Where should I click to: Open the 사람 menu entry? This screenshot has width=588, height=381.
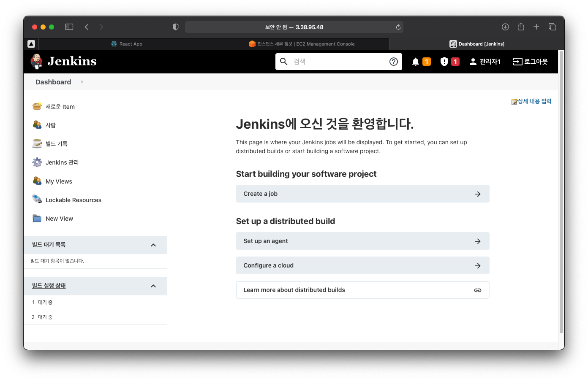(x=51, y=125)
